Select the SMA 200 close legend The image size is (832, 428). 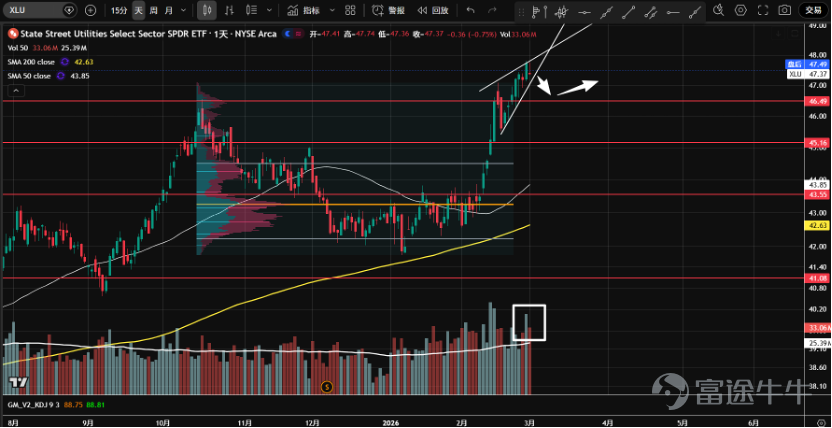coord(31,62)
